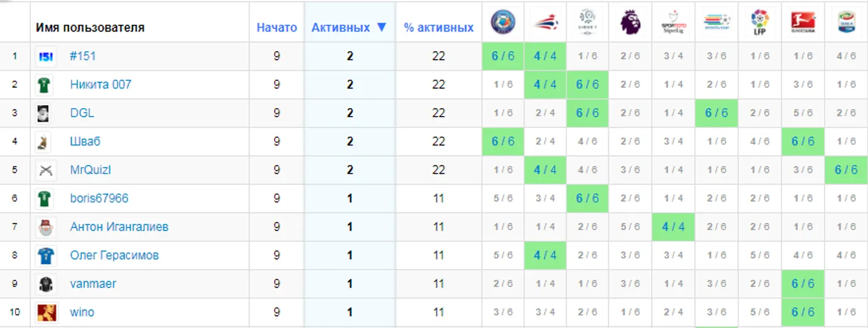Open the red-blue swoosh league logo header
This screenshot has width=868, height=328.
pyautogui.click(x=545, y=23)
